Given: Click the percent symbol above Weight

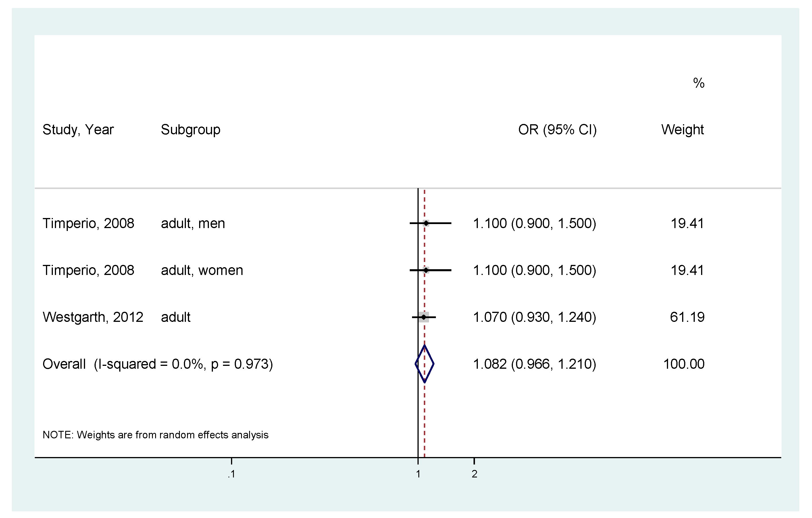Looking at the screenshot, I should coord(699,83).
